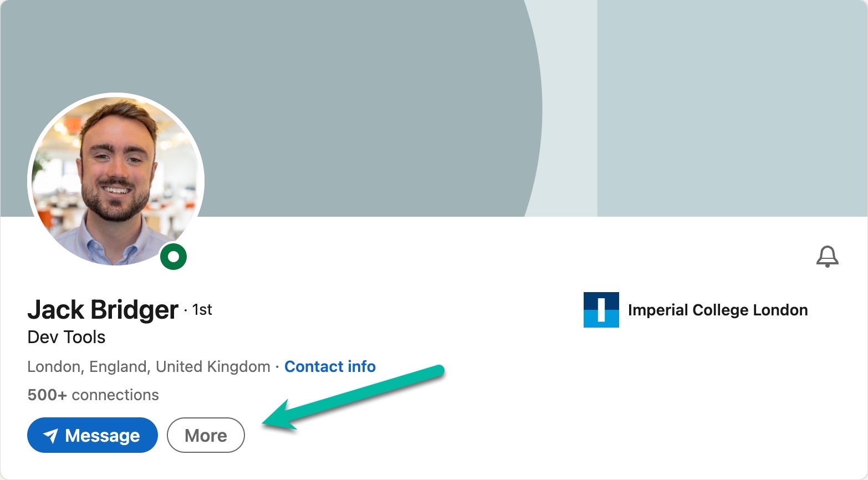Click the notification bell icon
The image size is (868, 480).
(x=827, y=257)
